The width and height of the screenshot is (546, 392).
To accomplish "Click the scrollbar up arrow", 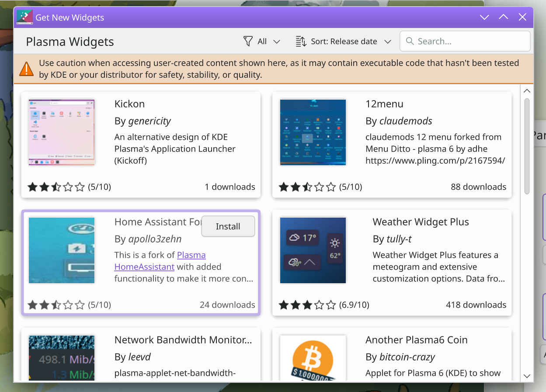I will [x=527, y=91].
